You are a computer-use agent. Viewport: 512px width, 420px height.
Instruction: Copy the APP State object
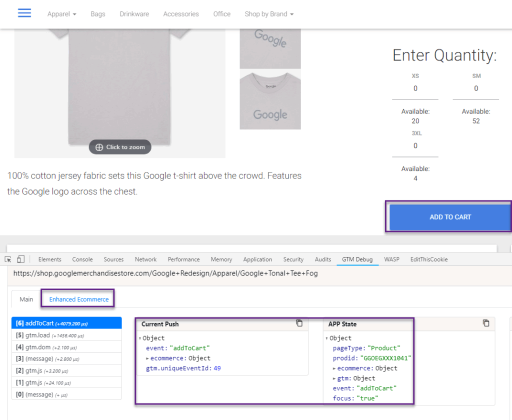point(486,323)
